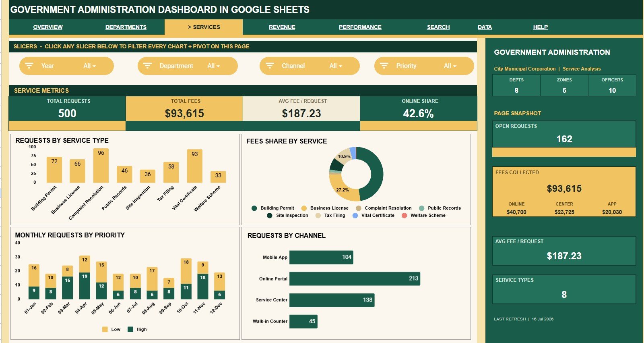Screen dimensions: 644x343
Task: Click the Tax Filing legend color dot
Action: click(318, 216)
